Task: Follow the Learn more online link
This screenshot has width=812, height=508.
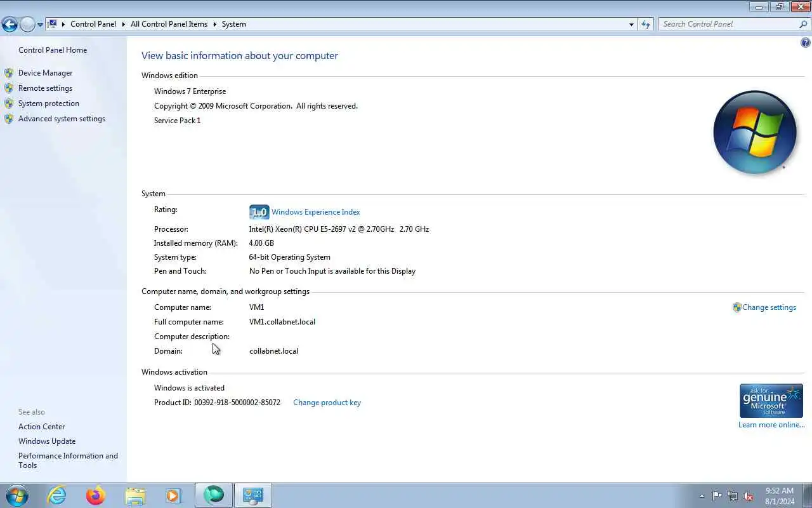Action: coord(771,425)
